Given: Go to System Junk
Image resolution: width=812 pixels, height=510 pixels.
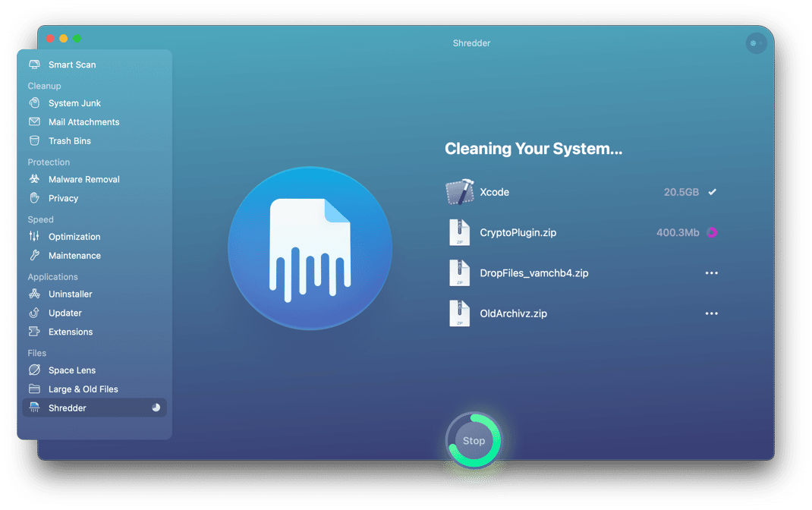Looking at the screenshot, I should pyautogui.click(x=95, y=103).
